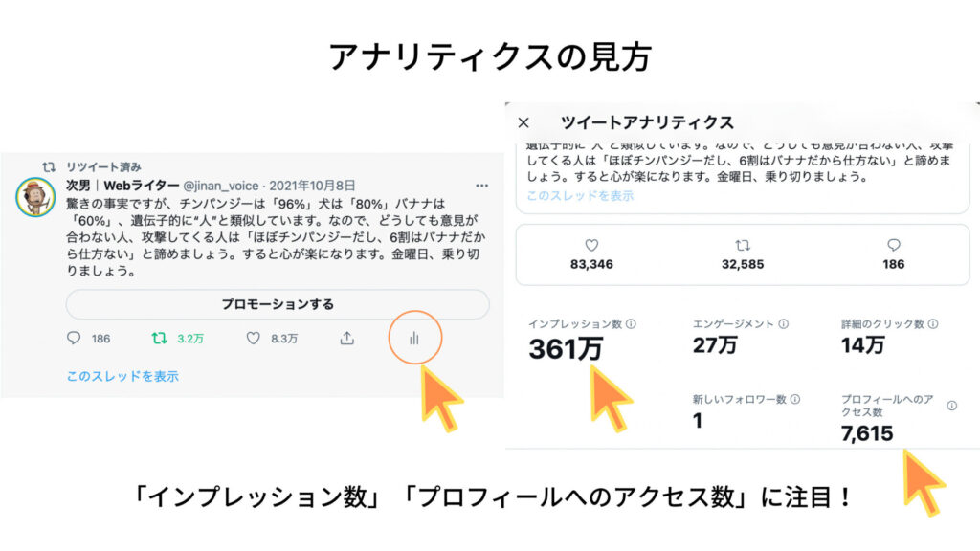Click the reply icon showing 186

[74, 338]
